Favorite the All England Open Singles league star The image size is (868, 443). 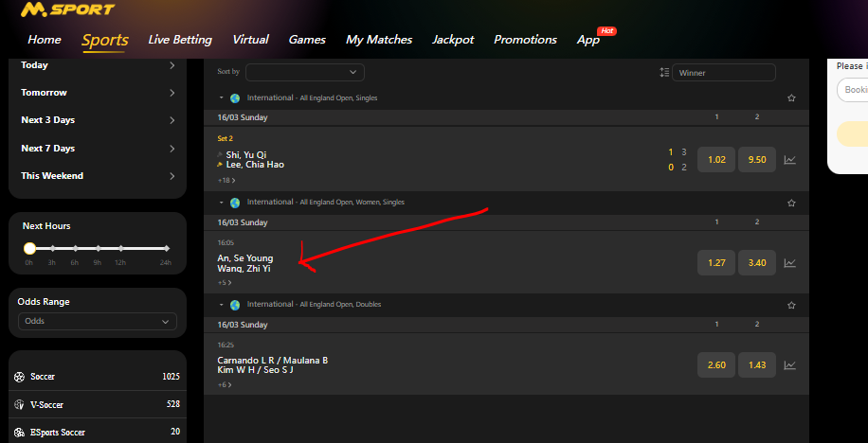click(x=791, y=97)
